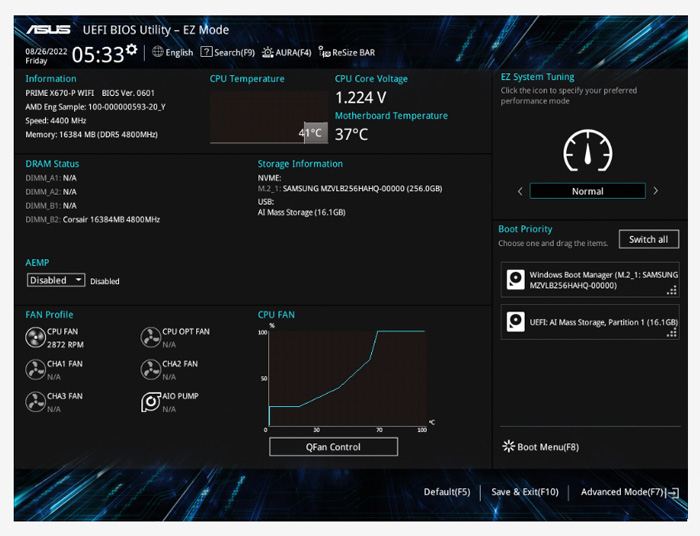Viewport: 700px width, 536px height.
Task: Click the CHA1 FAN icon
Action: [x=35, y=370]
